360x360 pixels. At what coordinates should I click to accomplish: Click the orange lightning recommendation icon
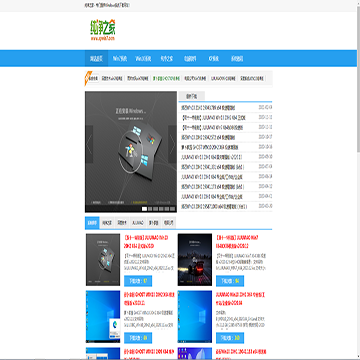point(87,78)
